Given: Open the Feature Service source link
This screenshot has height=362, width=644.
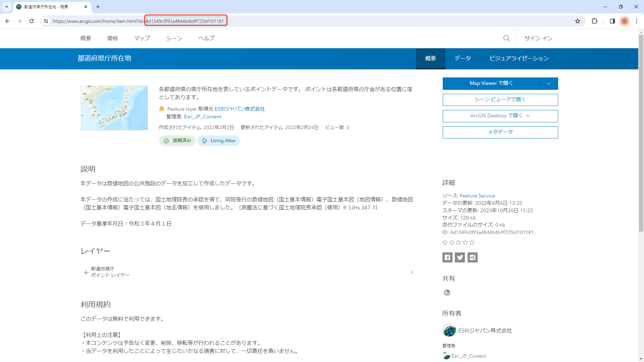Looking at the screenshot, I should [478, 196].
